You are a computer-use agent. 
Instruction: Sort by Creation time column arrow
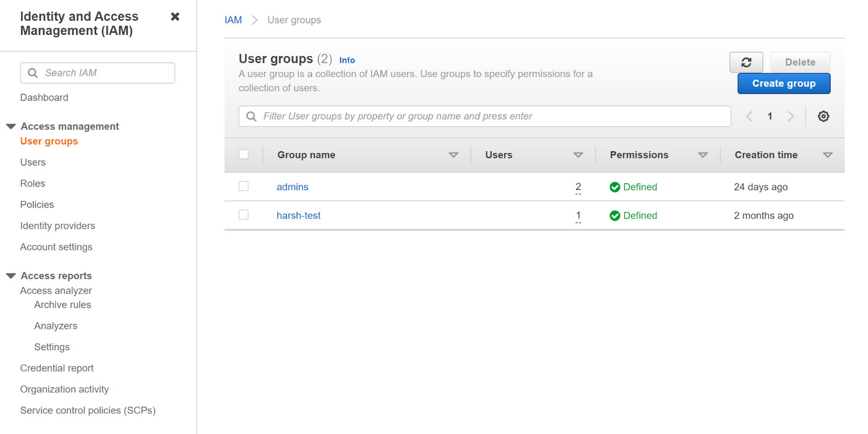(x=827, y=155)
